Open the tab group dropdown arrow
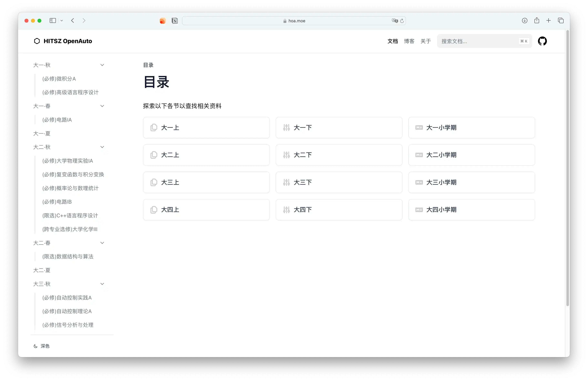The height and width of the screenshot is (381, 588). (x=61, y=21)
